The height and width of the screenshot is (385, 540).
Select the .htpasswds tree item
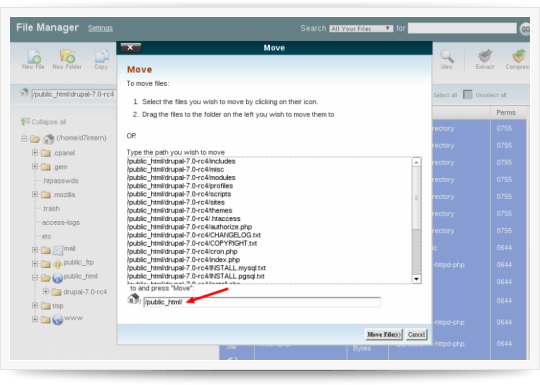[60, 181]
